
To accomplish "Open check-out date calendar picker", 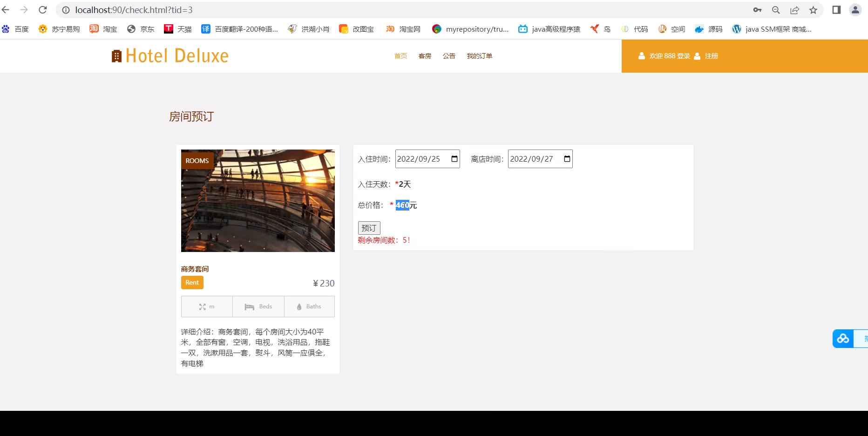I will (567, 159).
